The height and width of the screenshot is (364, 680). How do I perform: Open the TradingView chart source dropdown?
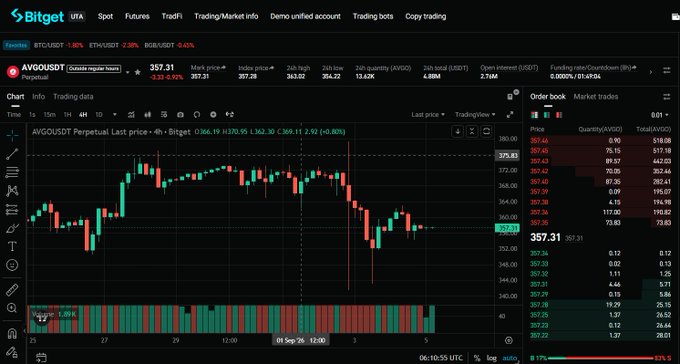(x=475, y=115)
